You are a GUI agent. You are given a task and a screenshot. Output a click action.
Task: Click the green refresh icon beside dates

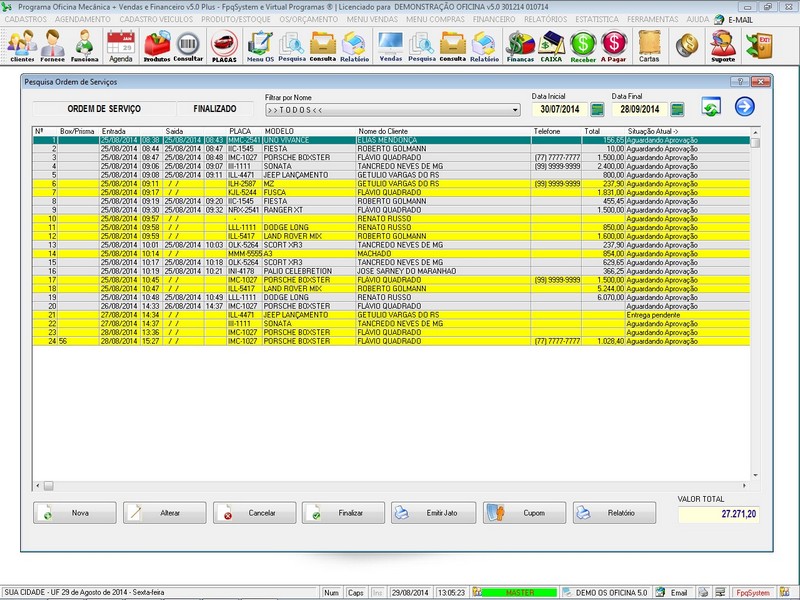tap(711, 108)
